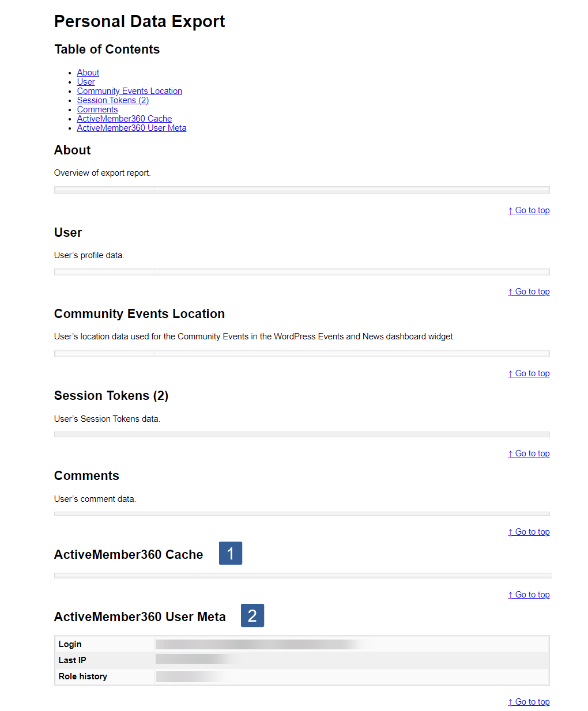Image resolution: width=588 pixels, height=711 pixels.
Task: Open the Session Tokens (2) link
Action: click(x=112, y=100)
